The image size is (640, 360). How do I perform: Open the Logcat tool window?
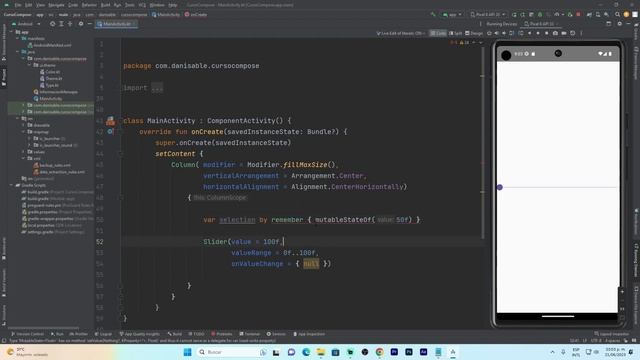click(x=103, y=334)
